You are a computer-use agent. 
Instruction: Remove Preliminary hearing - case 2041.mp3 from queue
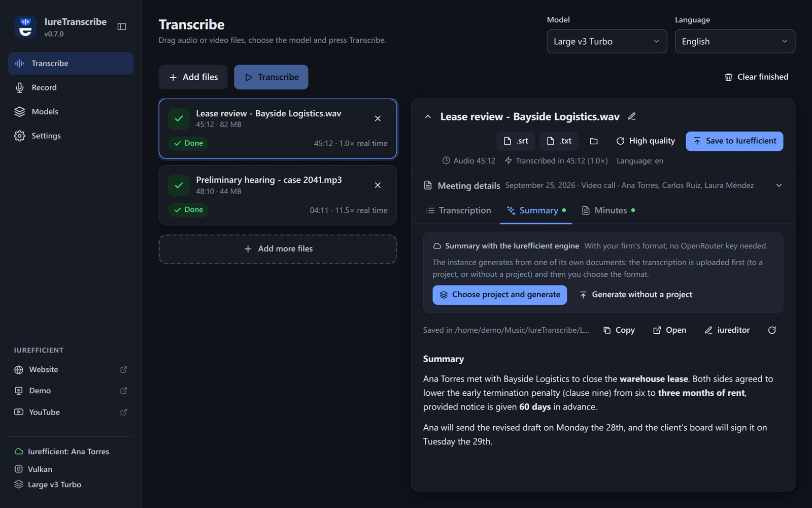coord(378,185)
